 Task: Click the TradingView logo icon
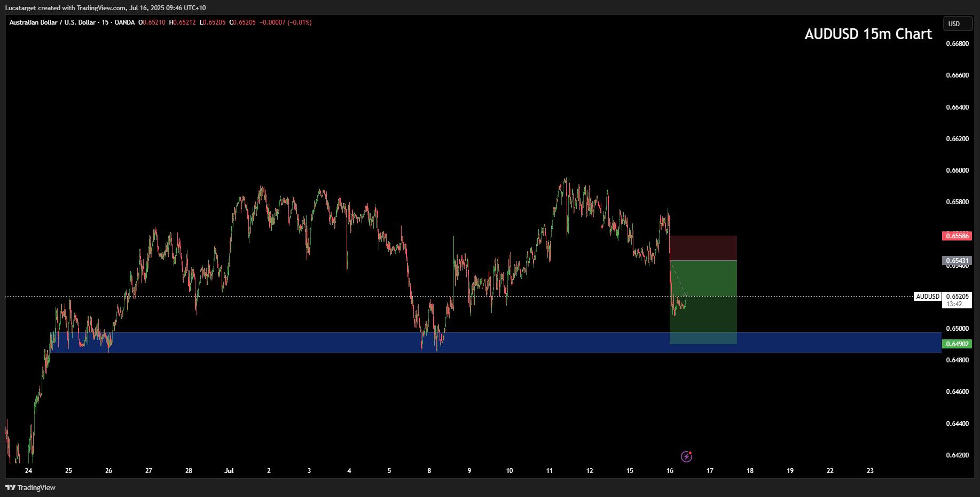pos(10,487)
